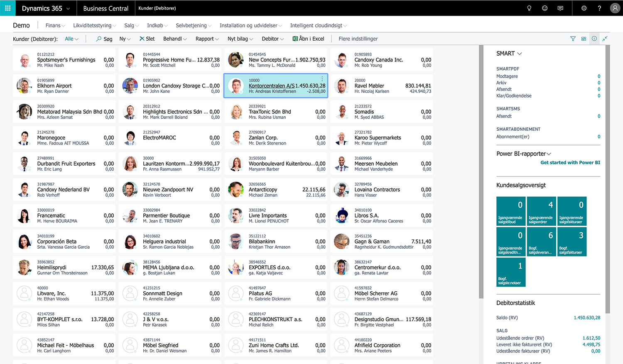Click the filter funnel icon
The width and height of the screenshot is (623, 364).
coord(573,39)
